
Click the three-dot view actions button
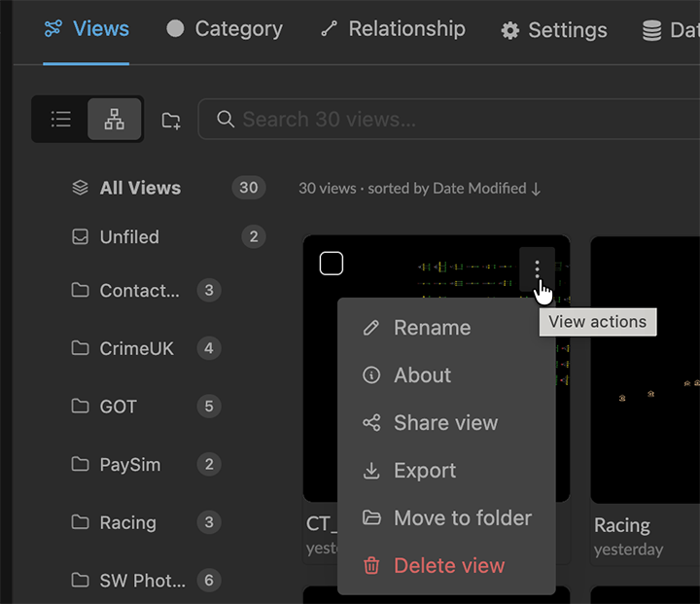537,269
